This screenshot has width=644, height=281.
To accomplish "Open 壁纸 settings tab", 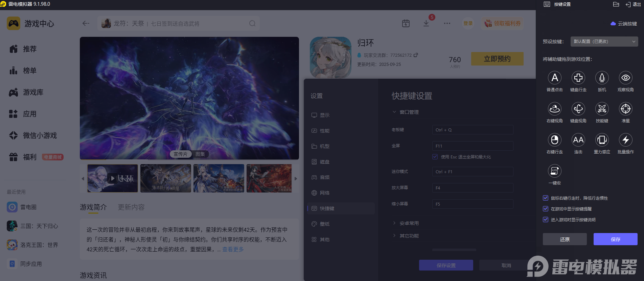I will tap(341, 224).
